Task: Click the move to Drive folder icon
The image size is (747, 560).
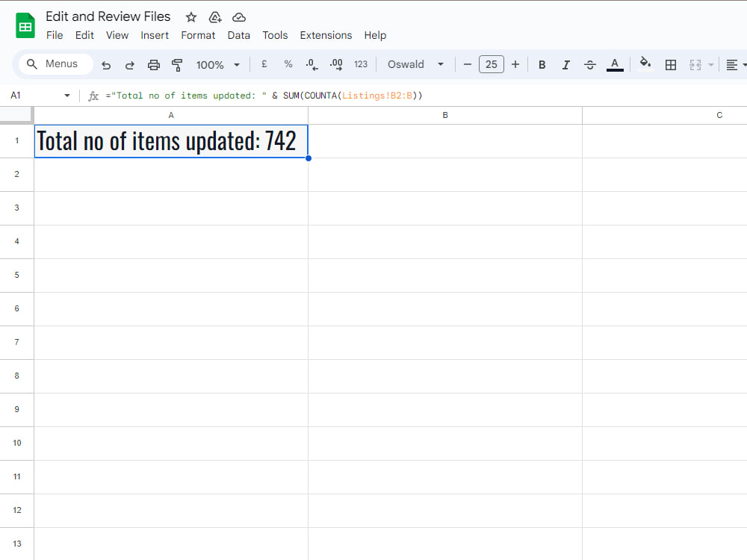Action: tap(215, 17)
